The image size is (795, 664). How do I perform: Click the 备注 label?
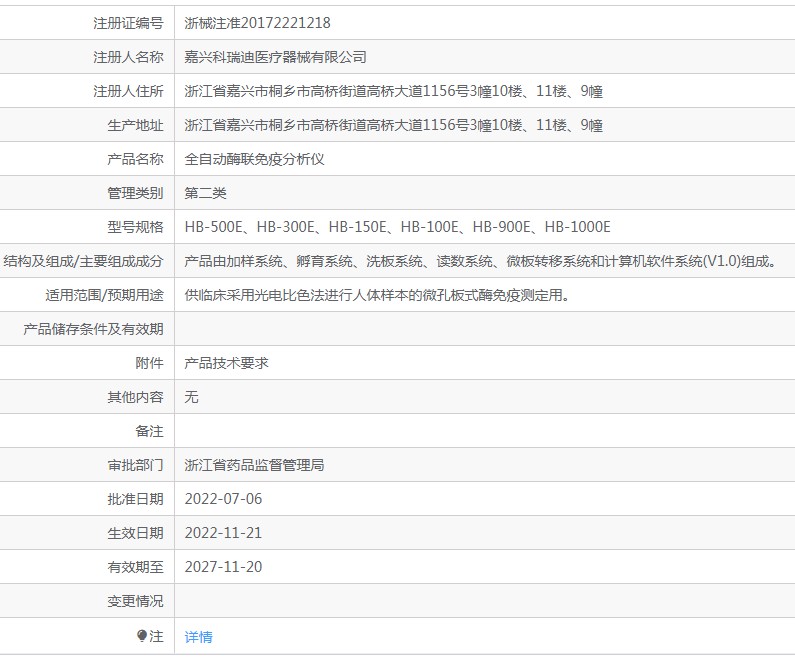(x=150, y=431)
